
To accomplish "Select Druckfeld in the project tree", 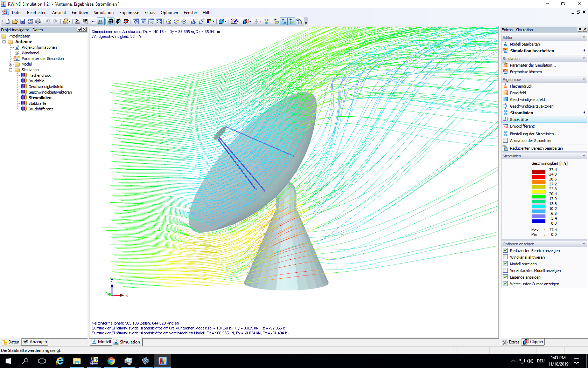I will click(36, 81).
